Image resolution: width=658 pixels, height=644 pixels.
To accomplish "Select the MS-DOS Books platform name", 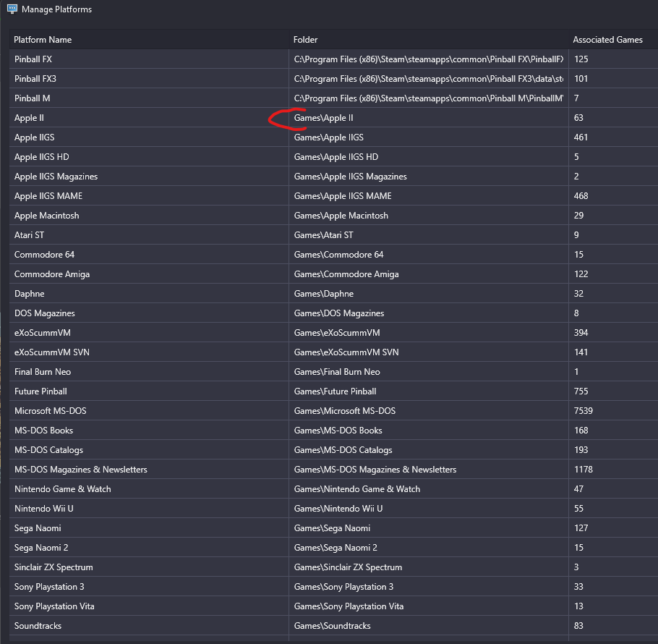I will (x=43, y=431).
